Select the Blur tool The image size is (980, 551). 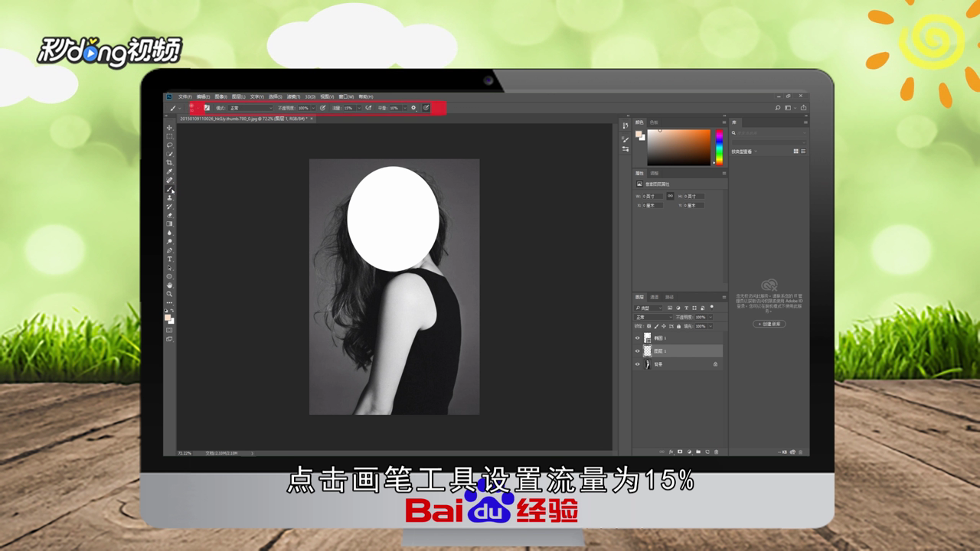pos(169,233)
